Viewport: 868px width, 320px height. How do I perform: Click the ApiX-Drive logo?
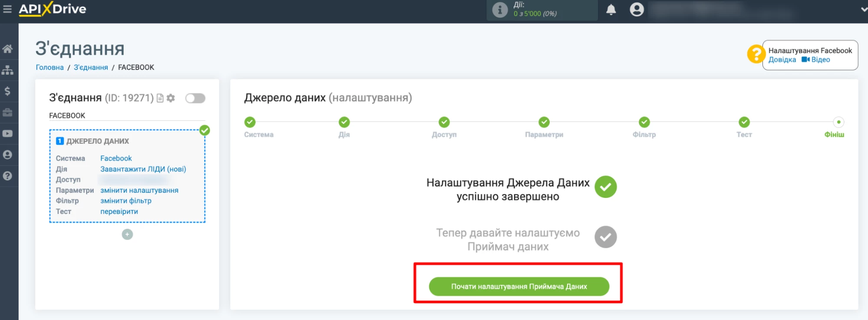tap(53, 9)
